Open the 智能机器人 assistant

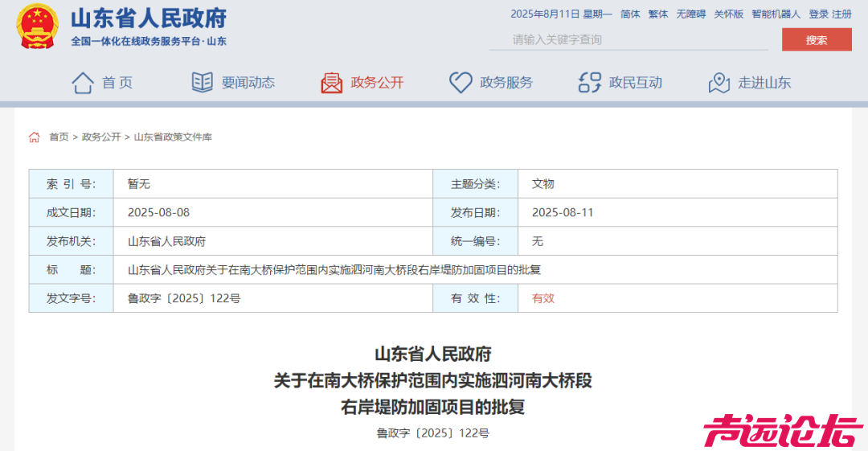tap(776, 14)
